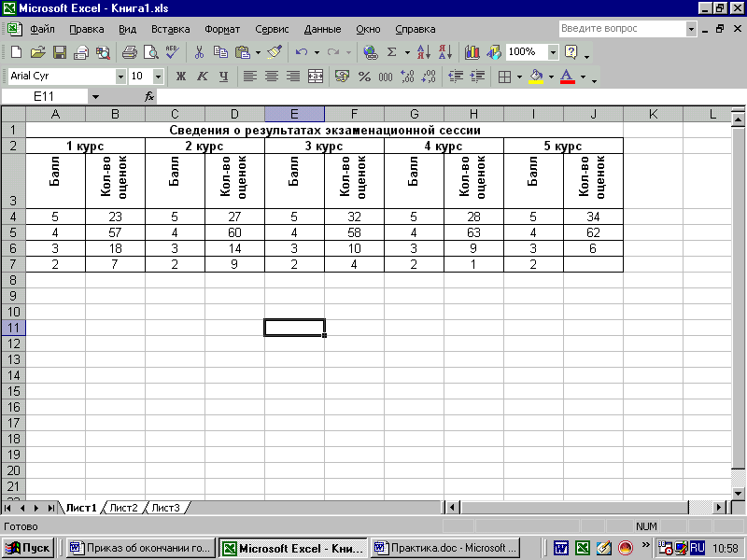Activate the Format Painter brush
The image size is (747, 560).
tap(275, 52)
